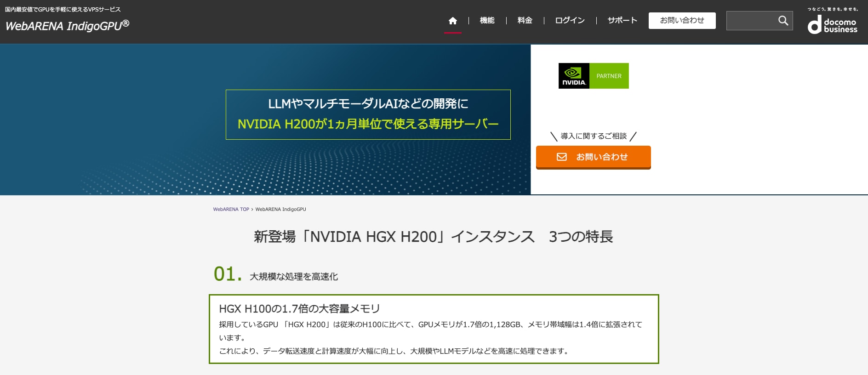Screen dimensions: 868x375
Task: Click the heading HGX H100の1.7倍の大容量メモリ
Action: pos(299,309)
